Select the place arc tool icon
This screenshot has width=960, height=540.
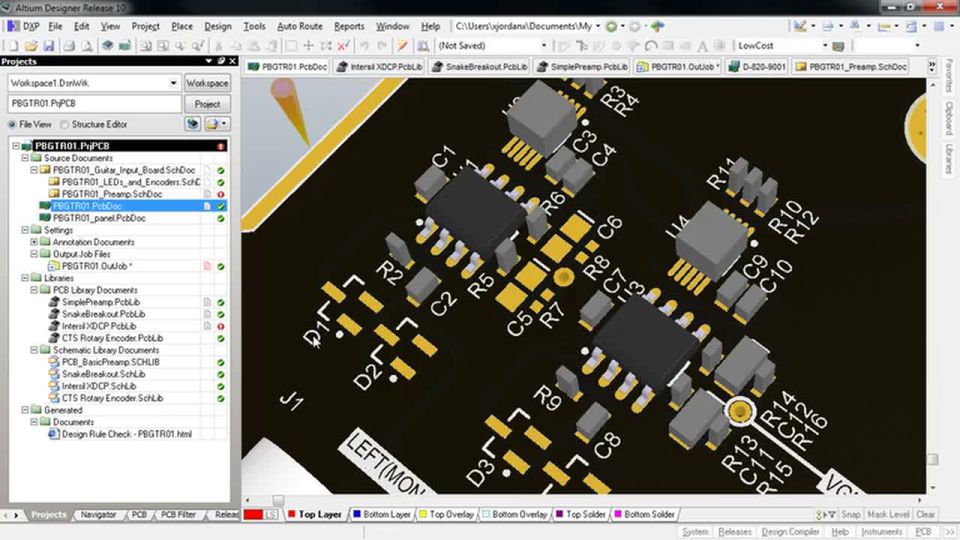(x=651, y=46)
